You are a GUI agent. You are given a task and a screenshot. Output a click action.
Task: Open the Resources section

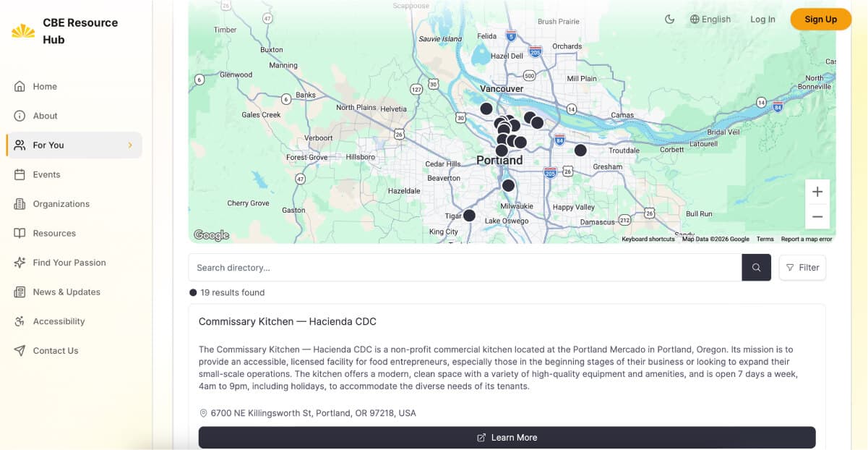54,233
